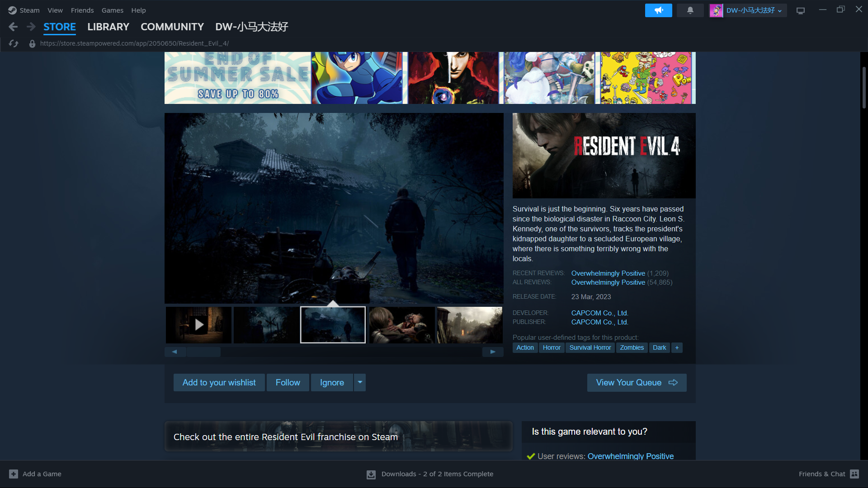Toggle Ignore for this game
868x488 pixels.
(x=332, y=382)
